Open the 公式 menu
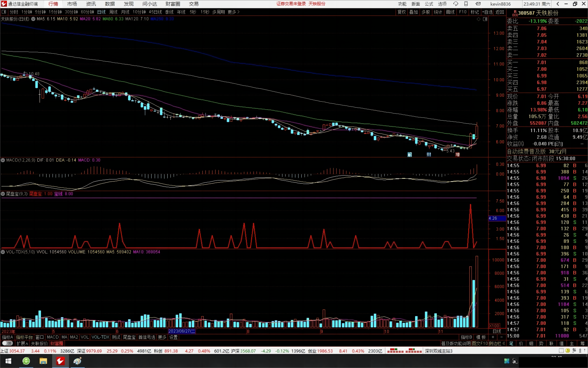Image resolution: width=588 pixels, height=368 pixels. 429,4
